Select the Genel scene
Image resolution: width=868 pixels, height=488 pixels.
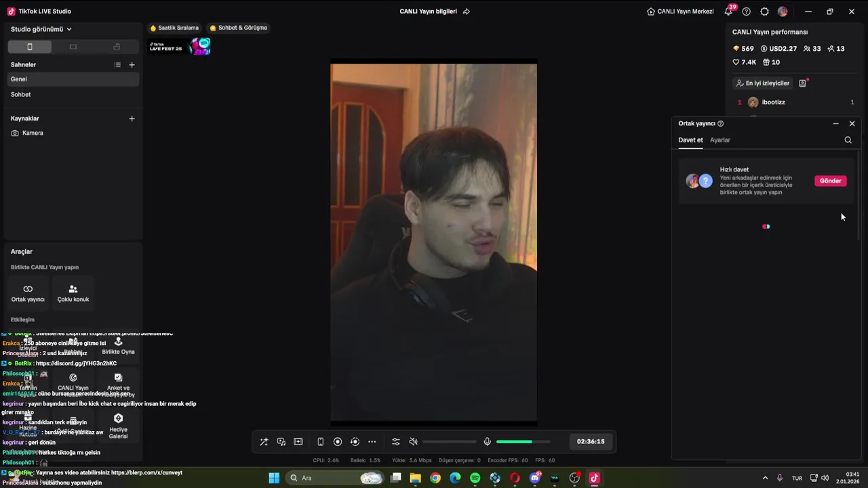tap(73, 79)
